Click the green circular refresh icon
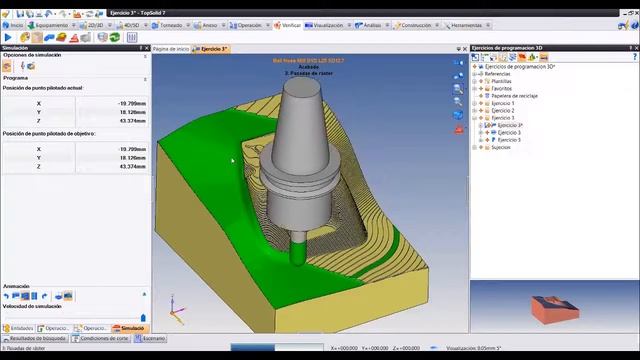The image size is (640, 360). 115,38
